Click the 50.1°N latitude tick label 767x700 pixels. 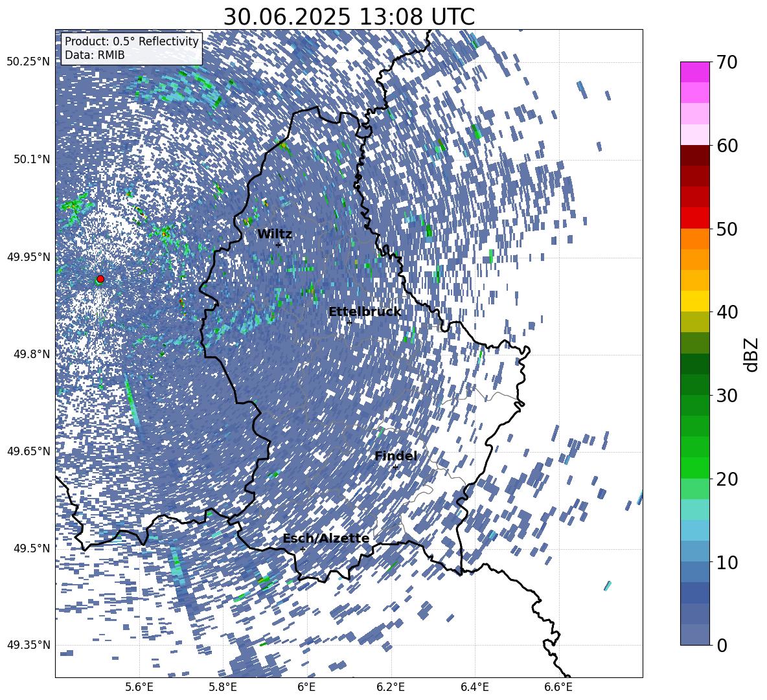[32, 159]
